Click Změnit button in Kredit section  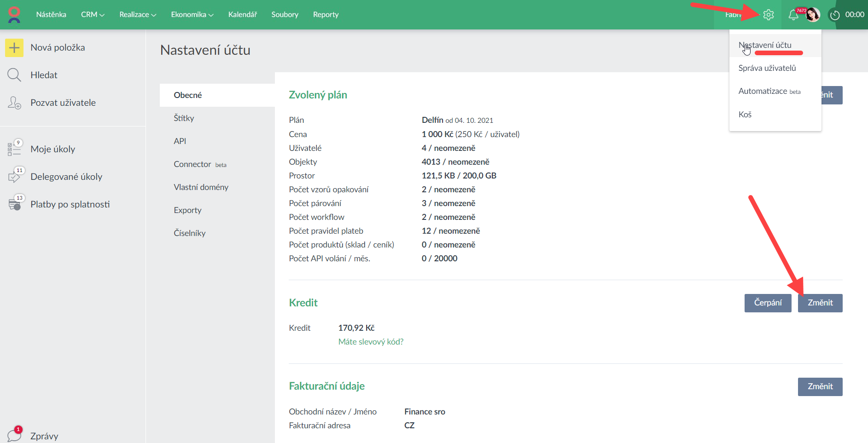click(x=820, y=303)
